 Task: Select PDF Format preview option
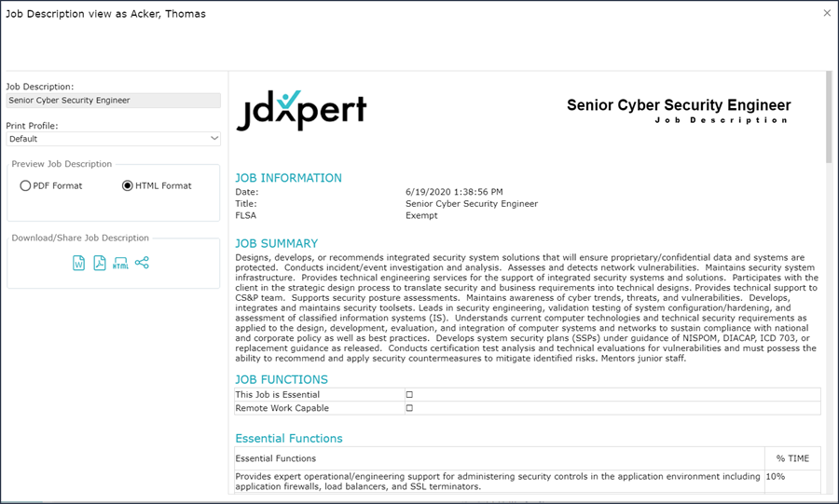tap(26, 185)
